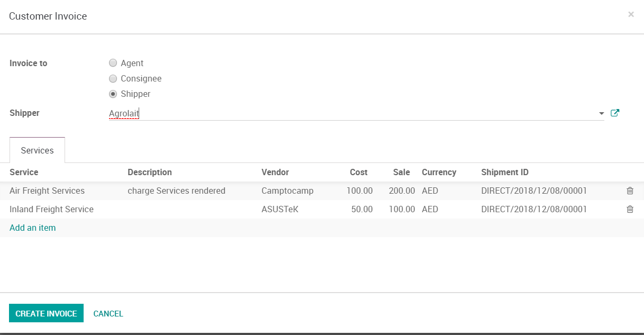Click the 200.00 sale amount cell
Image resolution: width=644 pixels, height=335 pixels.
tap(402, 191)
